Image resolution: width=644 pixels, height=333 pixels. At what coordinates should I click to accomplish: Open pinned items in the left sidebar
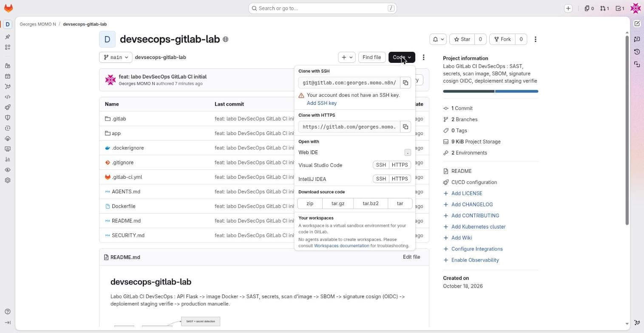[x=7, y=37]
